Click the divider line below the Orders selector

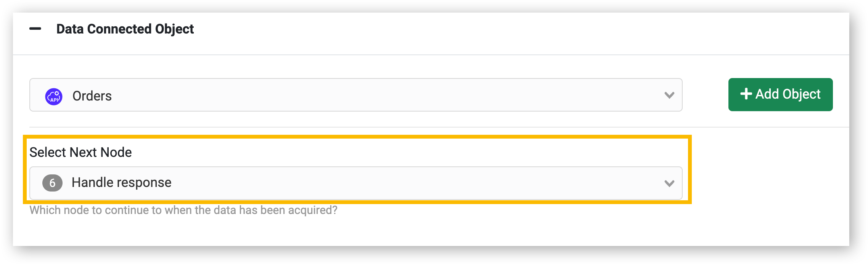click(439, 127)
